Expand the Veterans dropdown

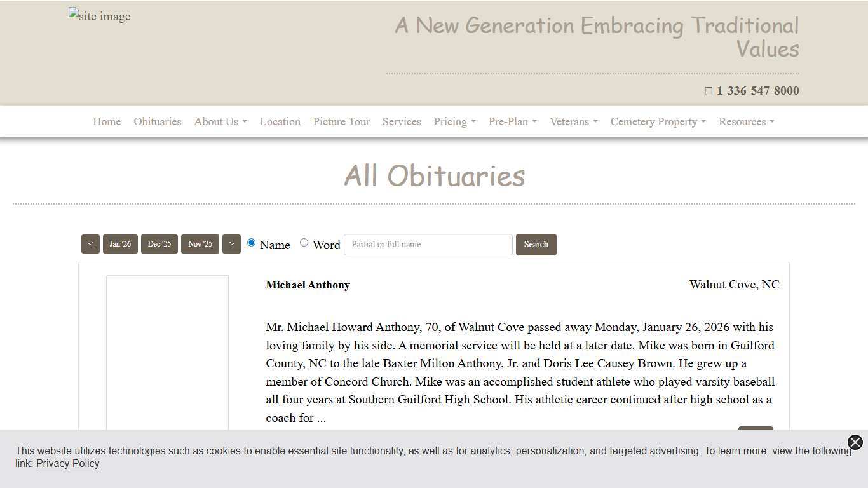(x=573, y=121)
